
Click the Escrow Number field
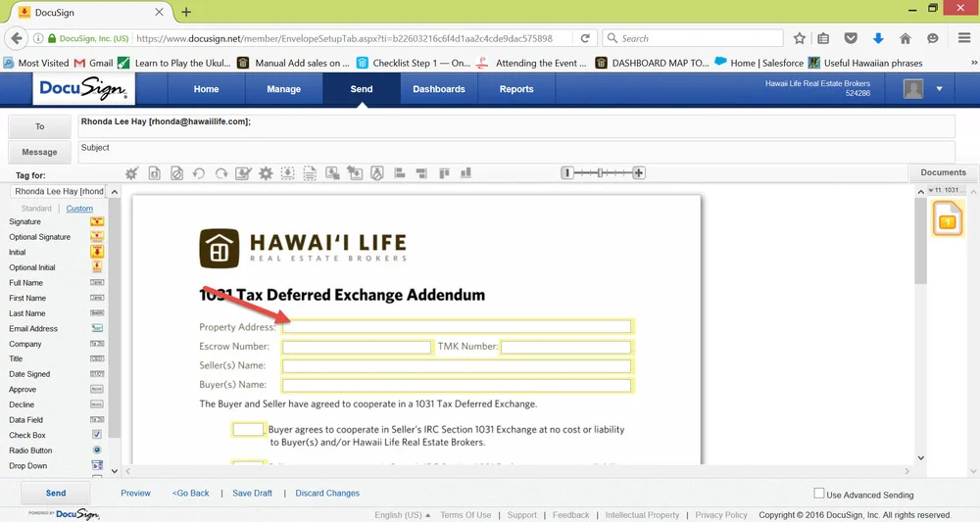[x=357, y=347]
